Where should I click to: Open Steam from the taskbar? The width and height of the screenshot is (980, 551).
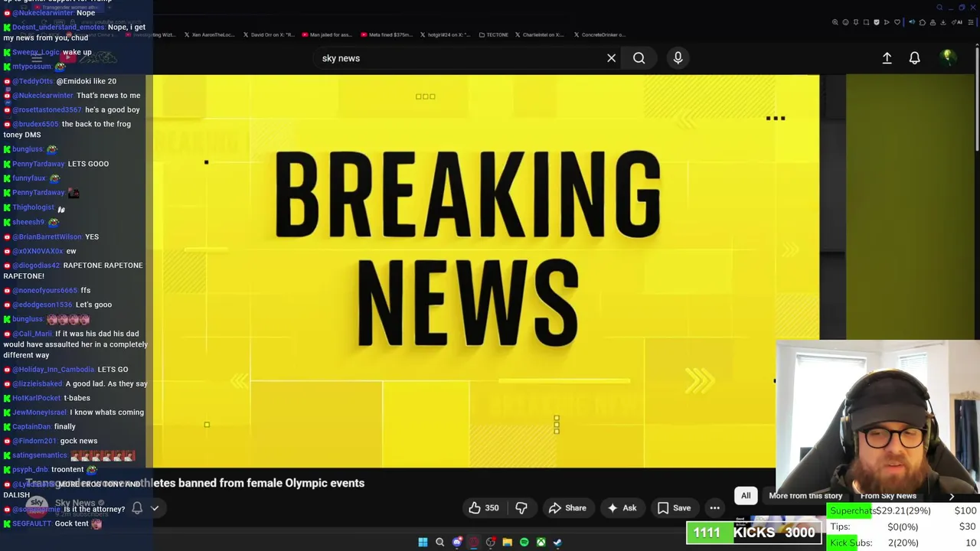557,542
